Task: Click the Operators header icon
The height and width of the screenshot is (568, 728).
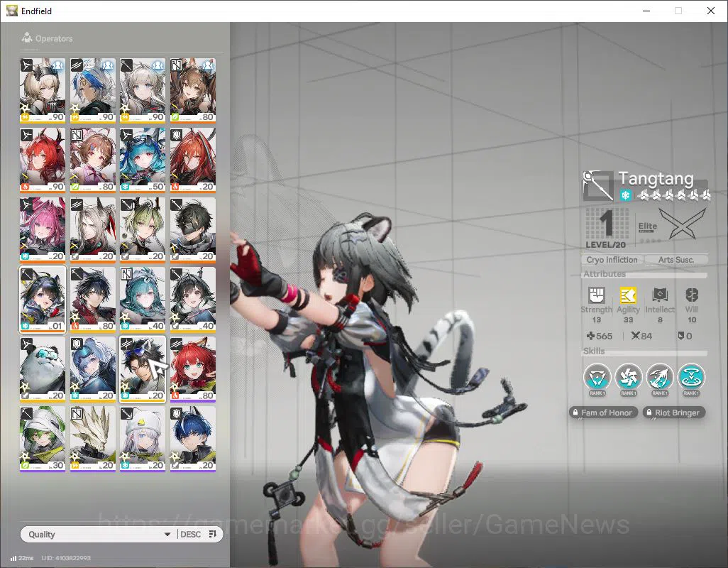Action: 27,38
